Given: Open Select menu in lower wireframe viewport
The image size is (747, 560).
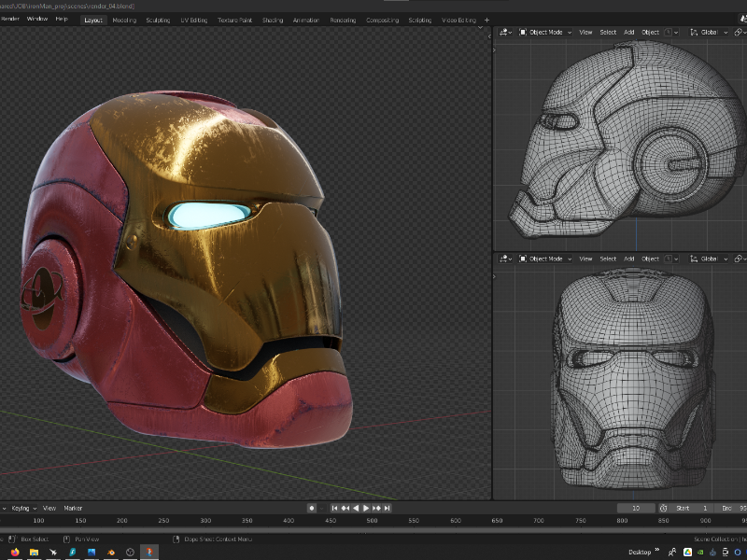Looking at the screenshot, I should click(608, 259).
